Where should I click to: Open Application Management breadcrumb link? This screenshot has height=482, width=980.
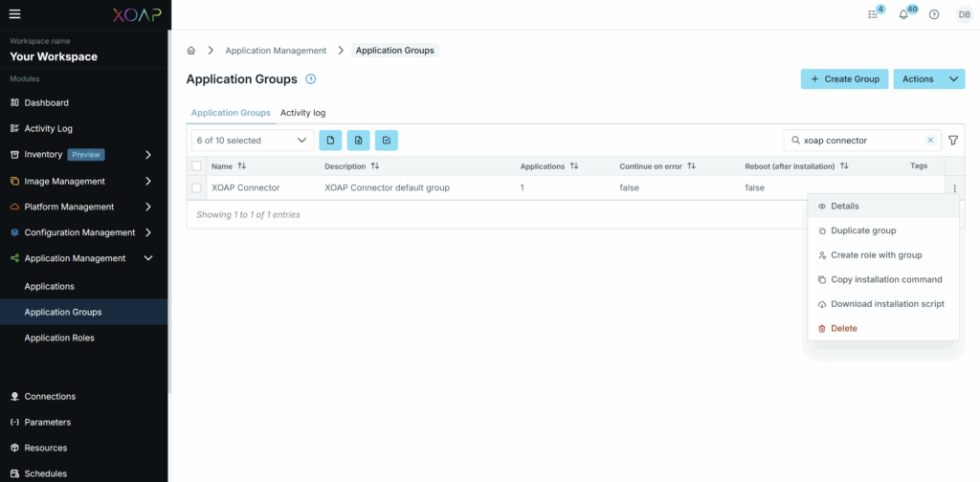point(276,50)
